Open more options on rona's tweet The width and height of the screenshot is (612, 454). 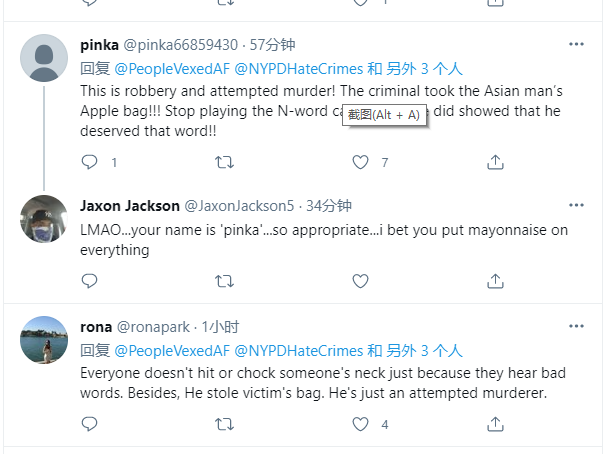coord(576,326)
